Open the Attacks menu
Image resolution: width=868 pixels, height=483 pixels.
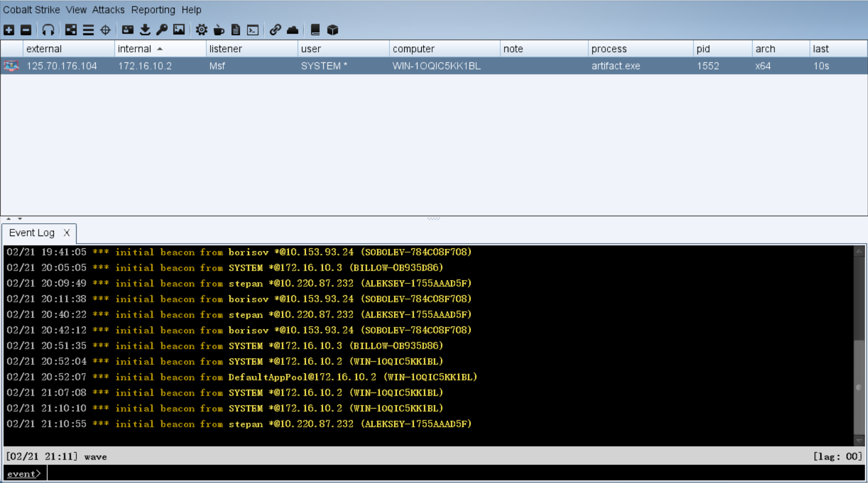click(x=108, y=9)
